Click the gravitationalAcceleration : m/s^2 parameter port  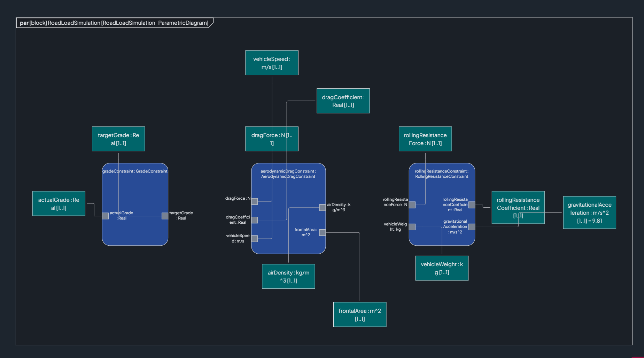coord(472,227)
